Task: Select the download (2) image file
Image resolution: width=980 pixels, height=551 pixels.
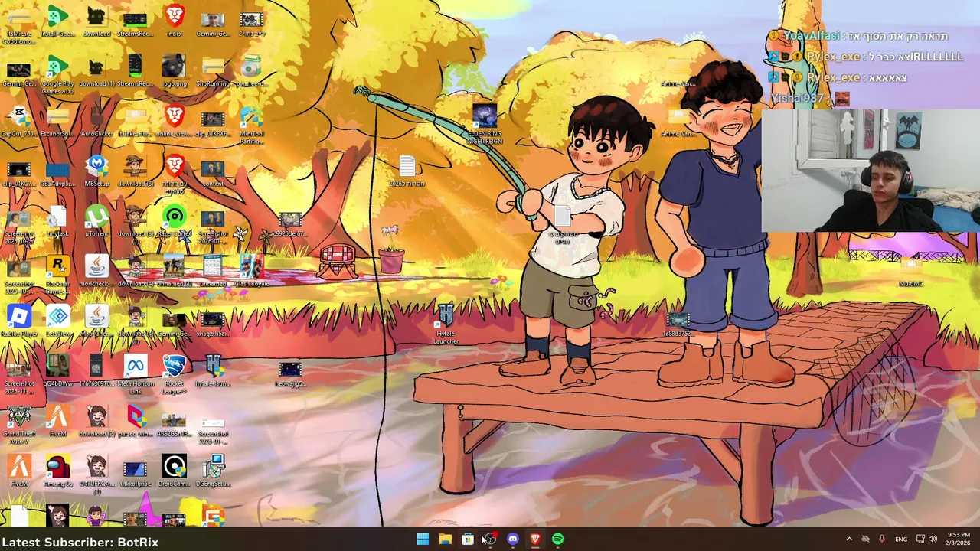Action: coord(96,422)
